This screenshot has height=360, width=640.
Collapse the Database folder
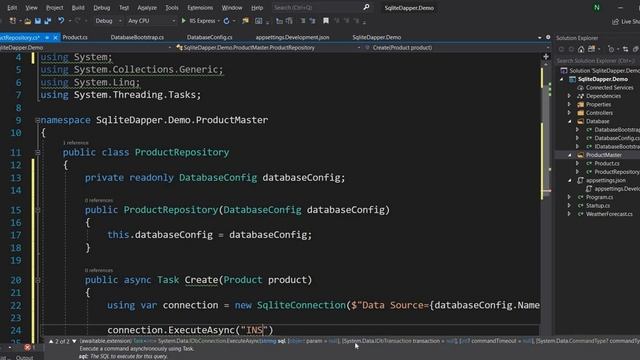click(569, 121)
